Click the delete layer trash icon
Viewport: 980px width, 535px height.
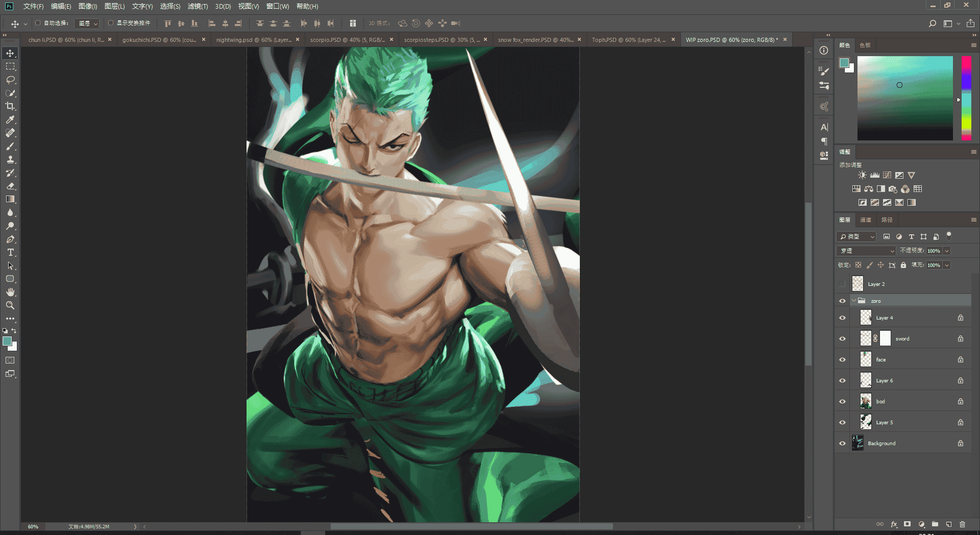962,524
